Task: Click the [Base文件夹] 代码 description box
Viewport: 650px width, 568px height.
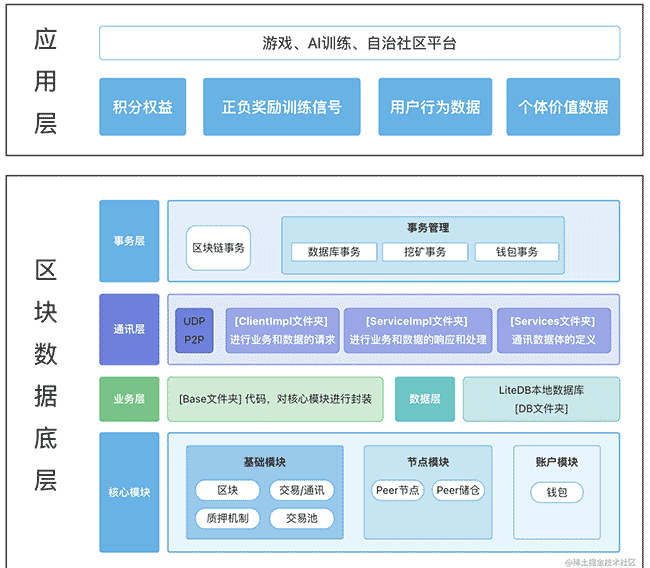Action: (275, 399)
